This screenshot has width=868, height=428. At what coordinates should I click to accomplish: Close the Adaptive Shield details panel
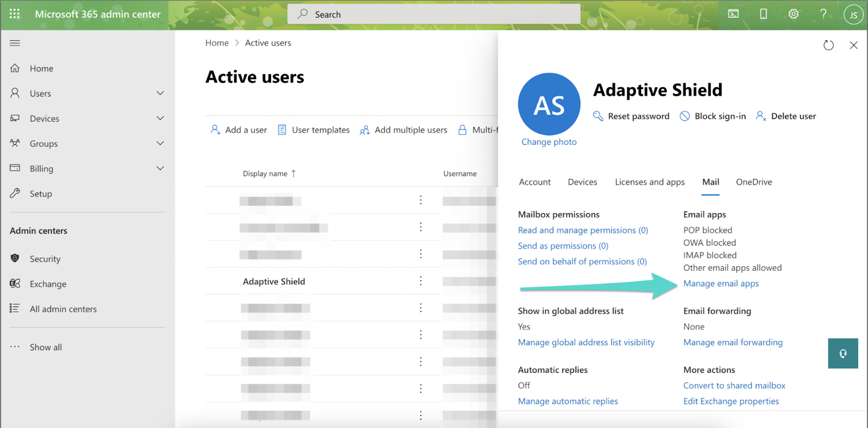853,45
